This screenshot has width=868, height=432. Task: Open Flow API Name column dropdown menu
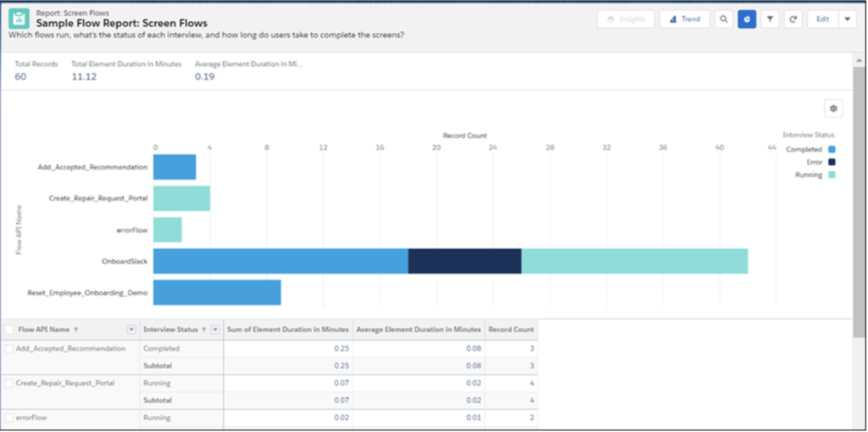pyautogui.click(x=131, y=330)
